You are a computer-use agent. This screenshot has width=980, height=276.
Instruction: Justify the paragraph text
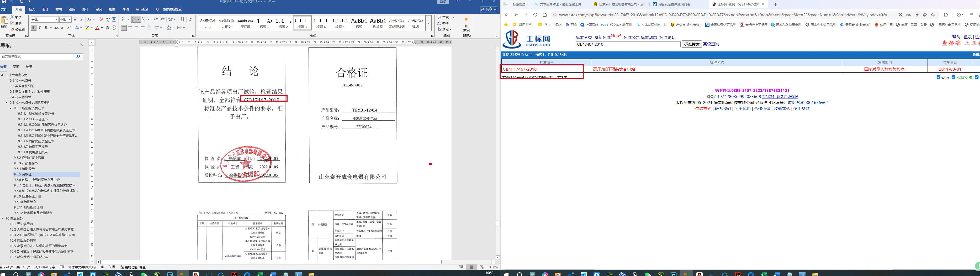coord(143,28)
